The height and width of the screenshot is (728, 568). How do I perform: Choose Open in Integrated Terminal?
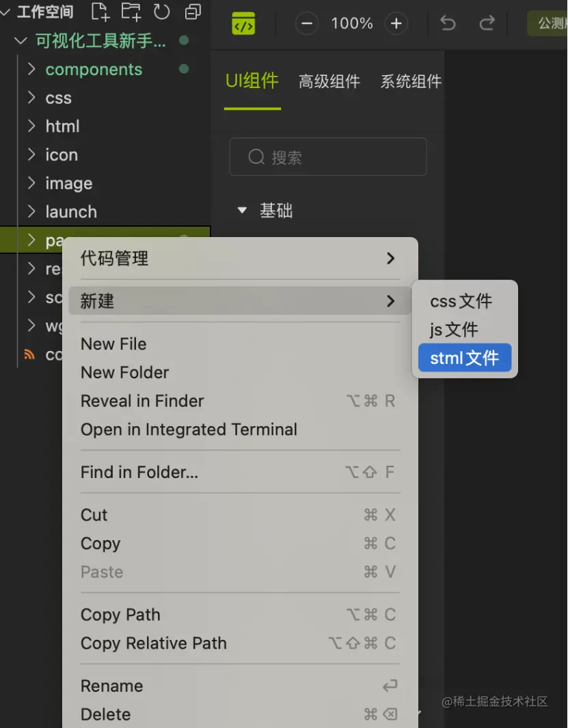click(x=240, y=430)
